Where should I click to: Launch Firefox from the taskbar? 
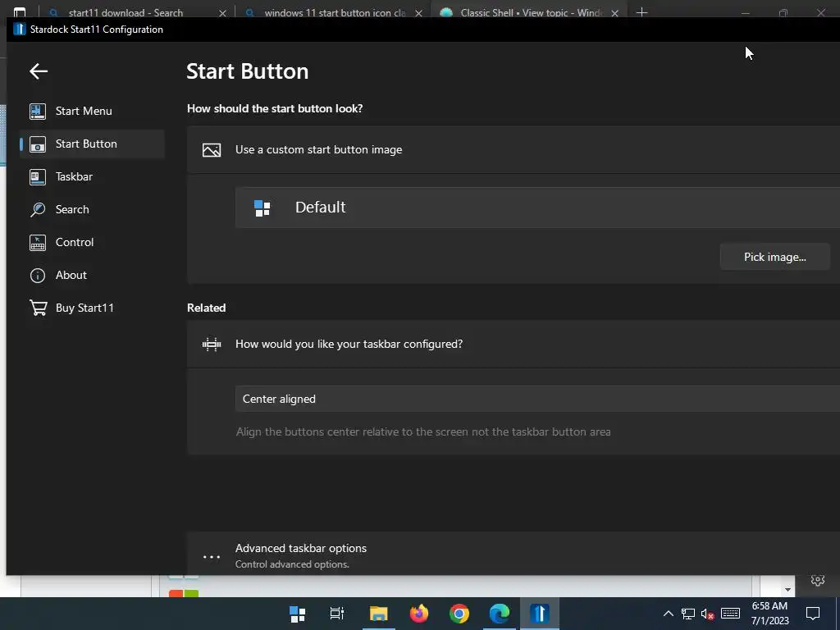coord(419,614)
